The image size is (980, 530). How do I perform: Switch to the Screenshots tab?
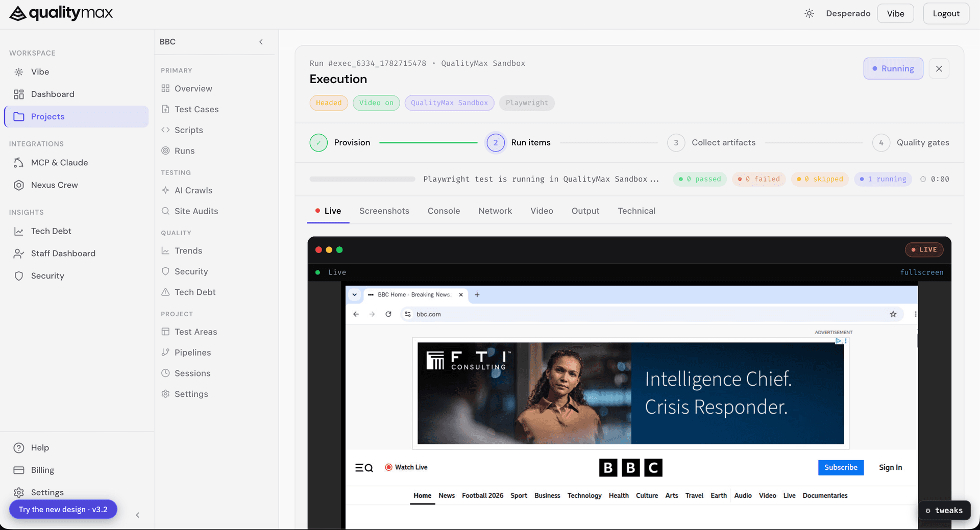pos(384,211)
